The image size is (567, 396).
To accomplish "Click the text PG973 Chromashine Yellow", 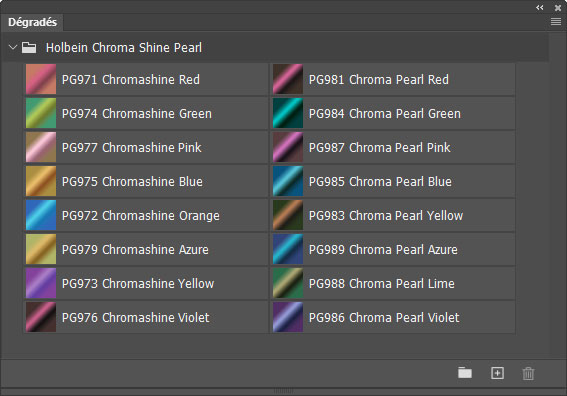I will [138, 284].
